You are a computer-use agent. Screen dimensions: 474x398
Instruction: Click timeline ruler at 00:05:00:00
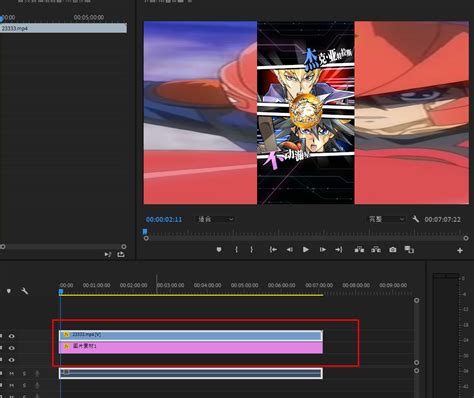tap(244, 285)
